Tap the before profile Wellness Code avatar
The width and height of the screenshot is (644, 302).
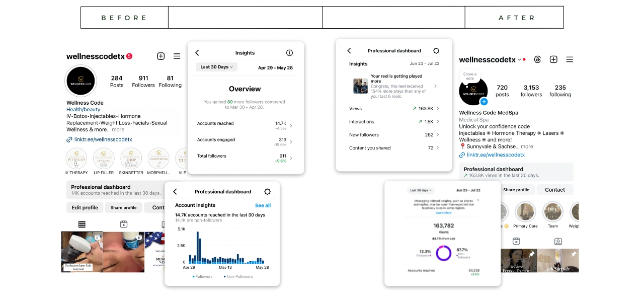pyautogui.click(x=80, y=81)
